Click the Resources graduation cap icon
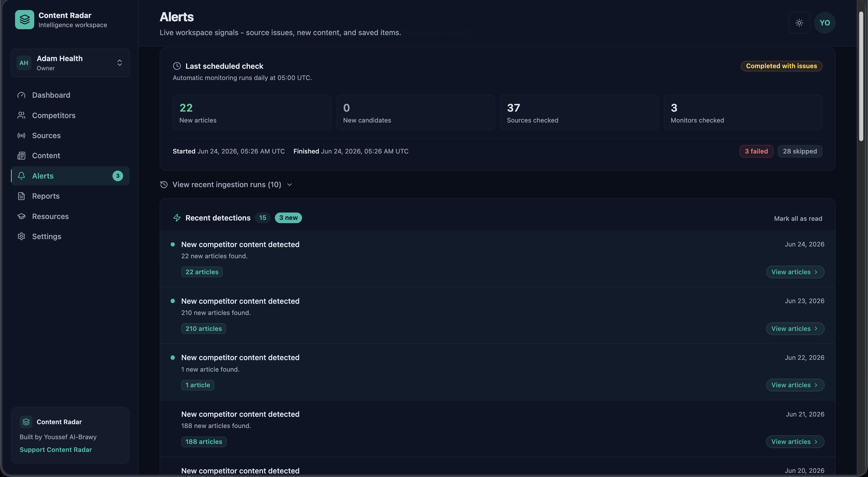The image size is (868, 477). [21, 216]
